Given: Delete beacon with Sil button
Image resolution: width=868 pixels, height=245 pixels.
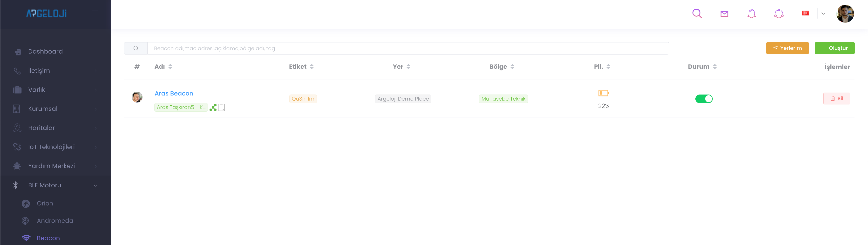Looking at the screenshot, I should [x=836, y=98].
